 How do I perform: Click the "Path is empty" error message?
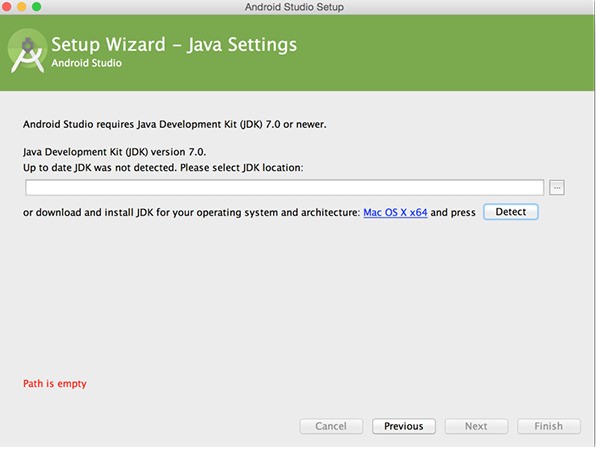coord(55,384)
